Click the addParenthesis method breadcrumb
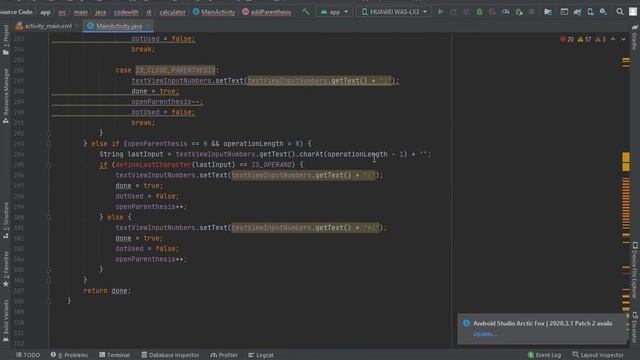Screen dimensions: 640x360 point(267,12)
